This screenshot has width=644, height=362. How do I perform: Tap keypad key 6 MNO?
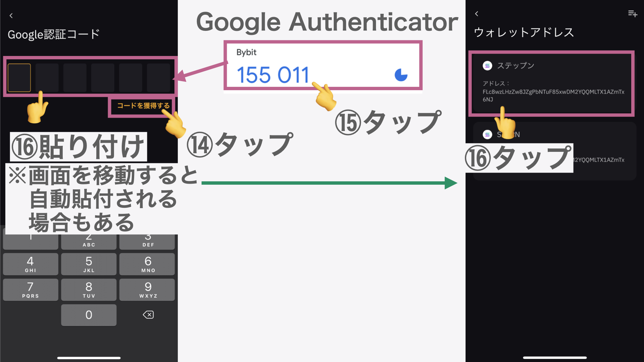tap(147, 264)
